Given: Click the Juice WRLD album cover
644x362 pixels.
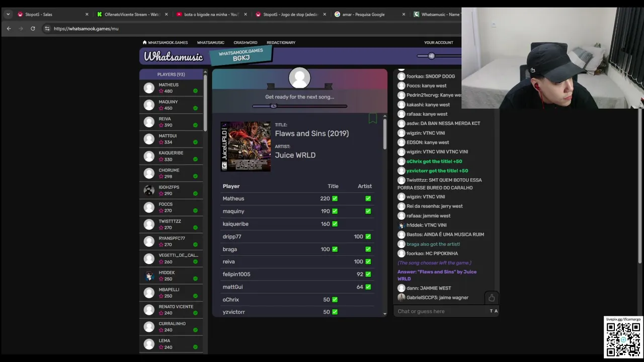Looking at the screenshot, I should click(x=246, y=146).
